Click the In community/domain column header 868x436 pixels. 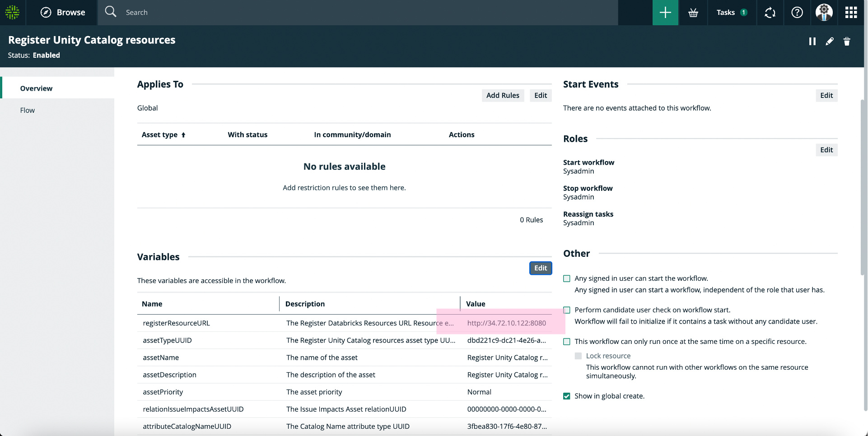(352, 135)
